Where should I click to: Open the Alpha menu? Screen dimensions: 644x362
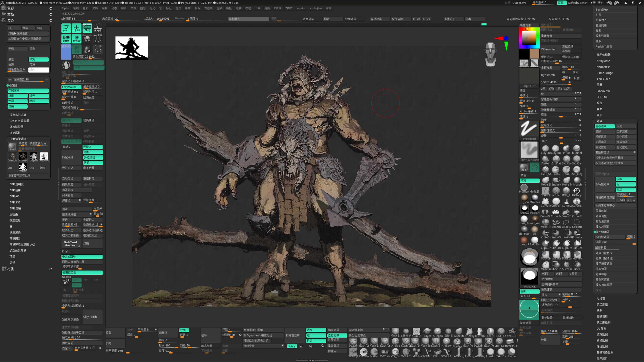click(65, 8)
